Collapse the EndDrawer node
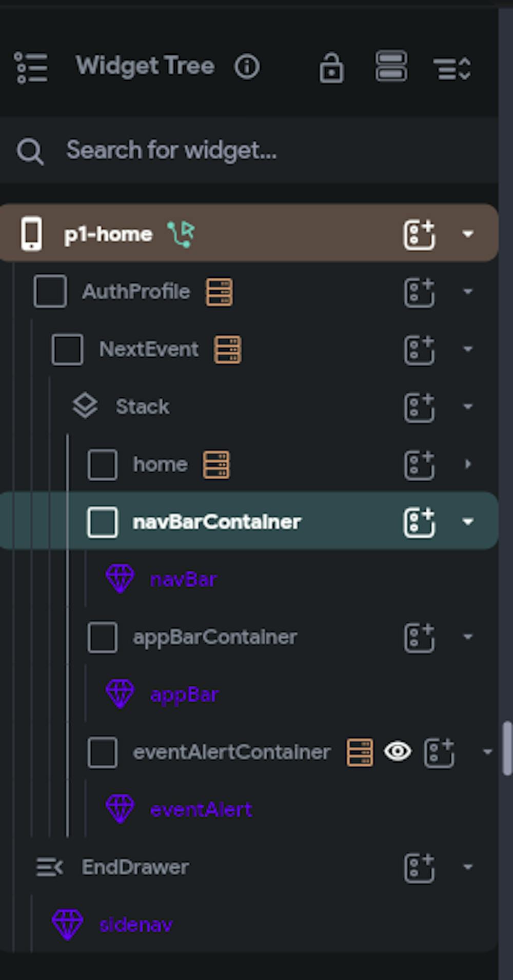Image resolution: width=513 pixels, height=980 pixels. click(x=467, y=867)
